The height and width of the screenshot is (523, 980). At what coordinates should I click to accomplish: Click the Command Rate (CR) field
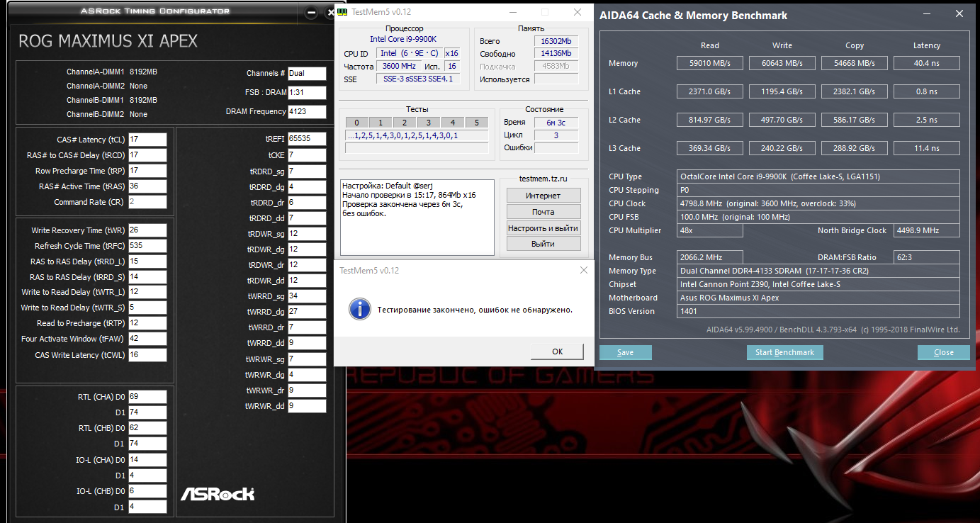click(x=147, y=202)
